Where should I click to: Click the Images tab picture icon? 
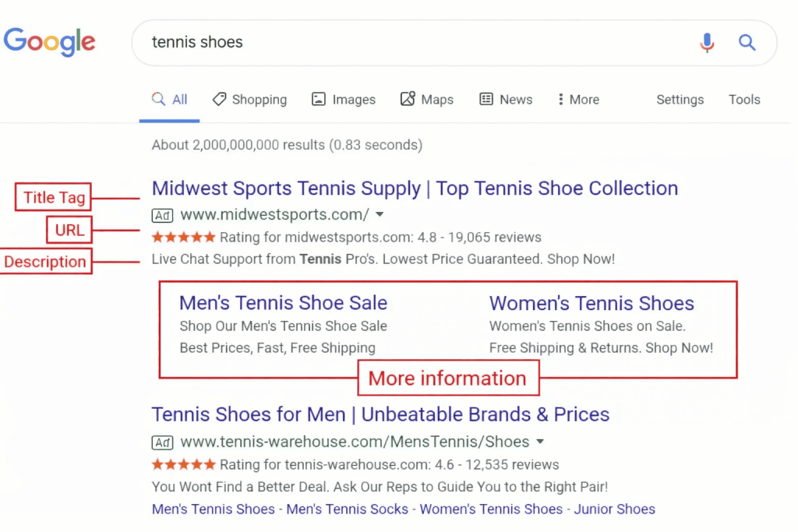[318, 99]
